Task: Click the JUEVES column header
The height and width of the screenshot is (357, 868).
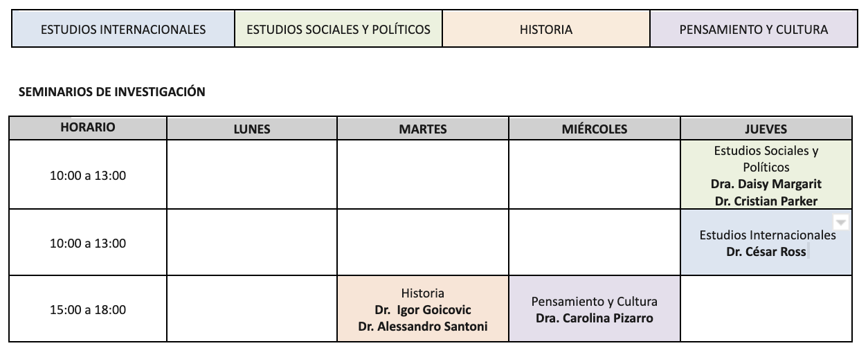Action: click(x=766, y=129)
